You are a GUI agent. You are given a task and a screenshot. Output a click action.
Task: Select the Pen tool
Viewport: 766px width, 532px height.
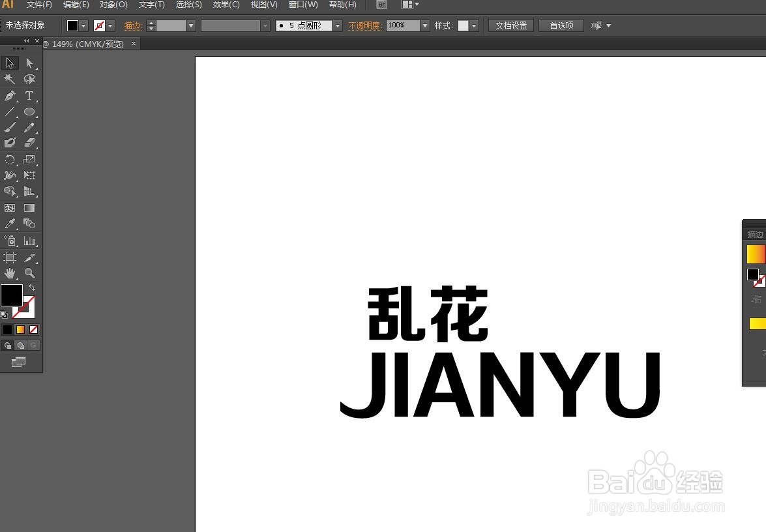[10, 96]
